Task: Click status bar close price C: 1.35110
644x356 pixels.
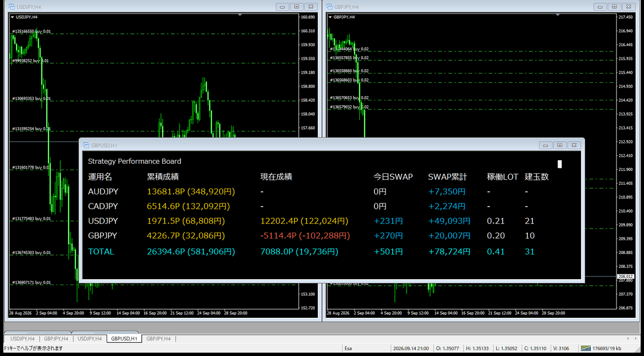Action: [x=535, y=348]
